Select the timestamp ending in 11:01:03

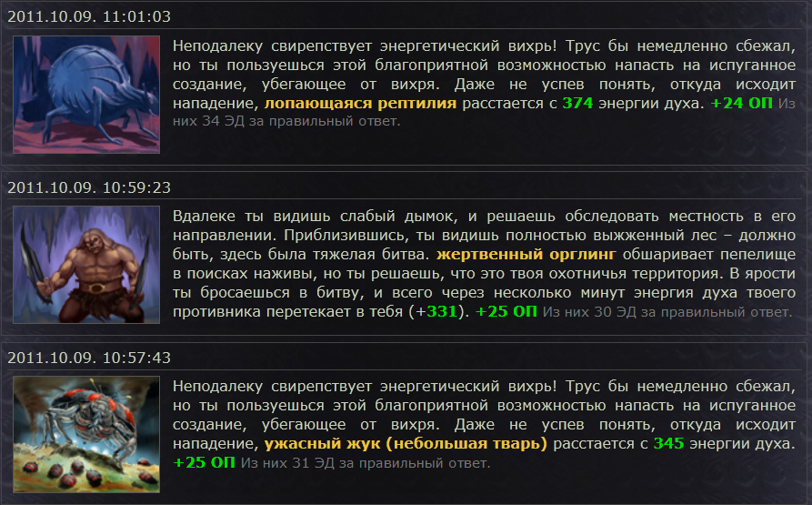(89, 16)
